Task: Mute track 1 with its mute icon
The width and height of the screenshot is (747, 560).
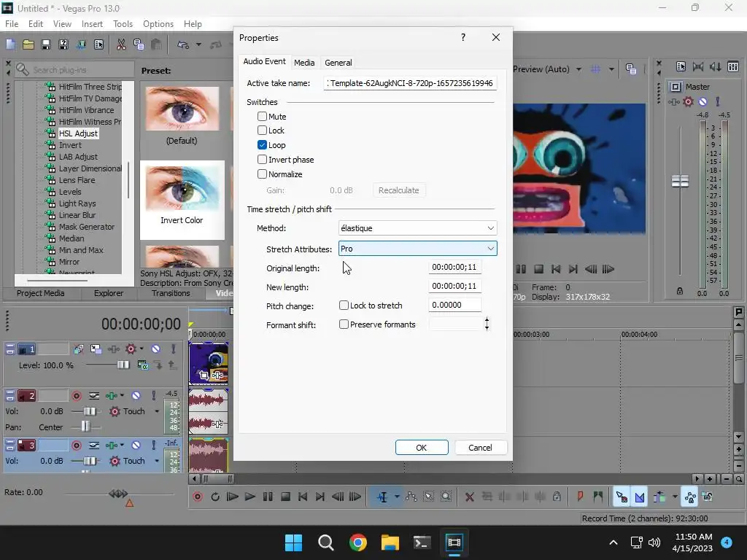Action: click(156, 349)
